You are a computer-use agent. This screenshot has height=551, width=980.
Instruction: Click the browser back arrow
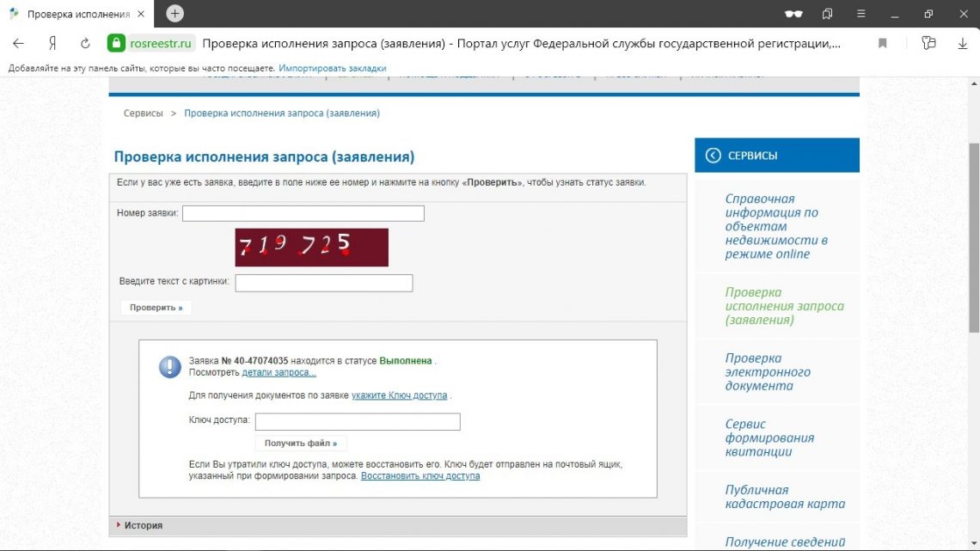(x=18, y=43)
